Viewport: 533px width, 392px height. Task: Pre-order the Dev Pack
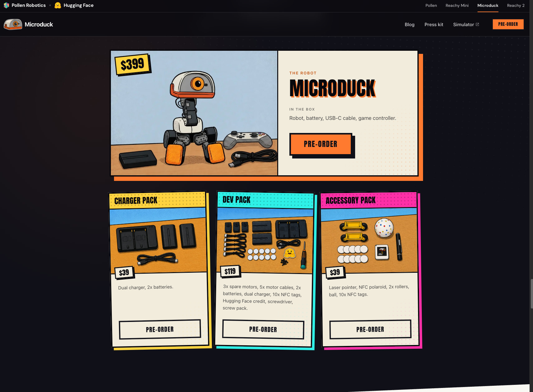[263, 329]
